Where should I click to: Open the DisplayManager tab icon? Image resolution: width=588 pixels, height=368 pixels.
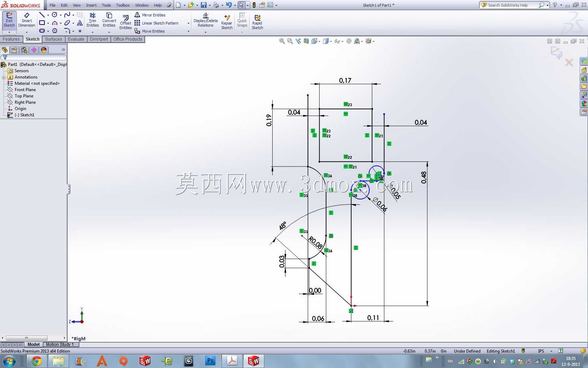44,50
